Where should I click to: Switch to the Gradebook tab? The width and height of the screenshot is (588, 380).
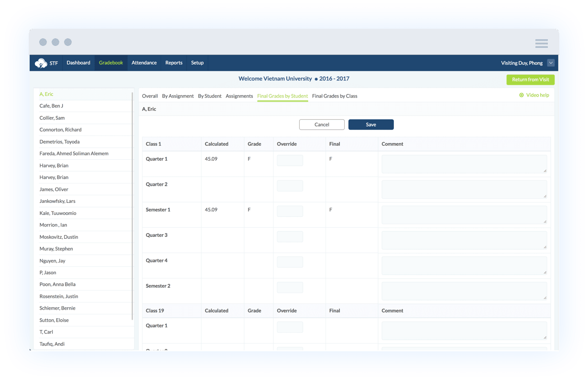pos(110,63)
